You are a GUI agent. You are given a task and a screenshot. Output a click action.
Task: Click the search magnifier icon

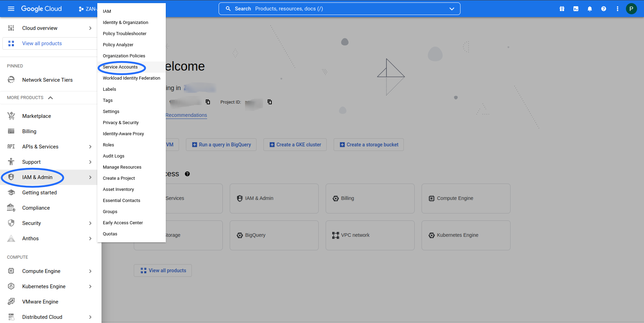tap(228, 9)
